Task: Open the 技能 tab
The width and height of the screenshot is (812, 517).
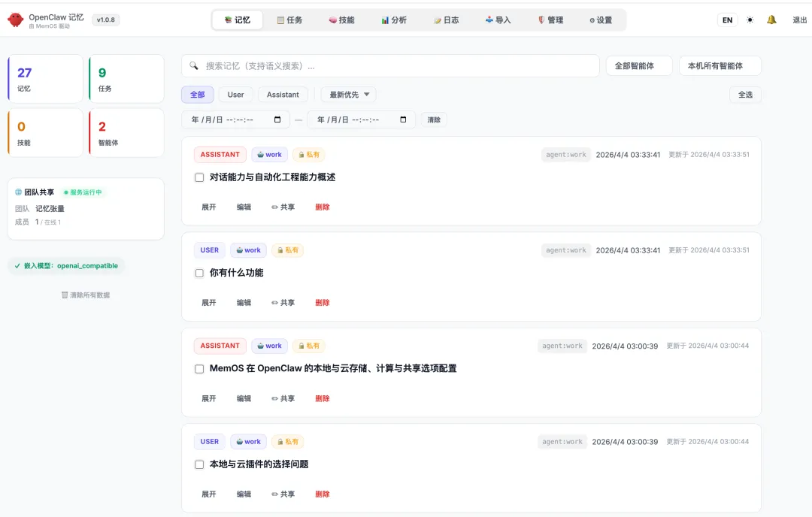Action: point(342,20)
